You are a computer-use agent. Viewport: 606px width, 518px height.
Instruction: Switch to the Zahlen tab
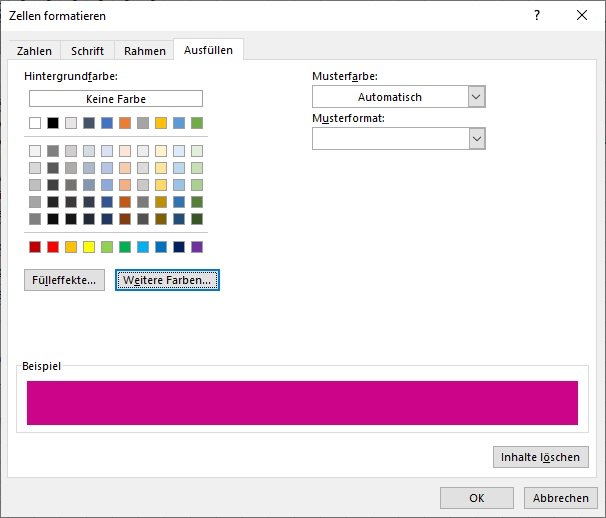(35, 51)
